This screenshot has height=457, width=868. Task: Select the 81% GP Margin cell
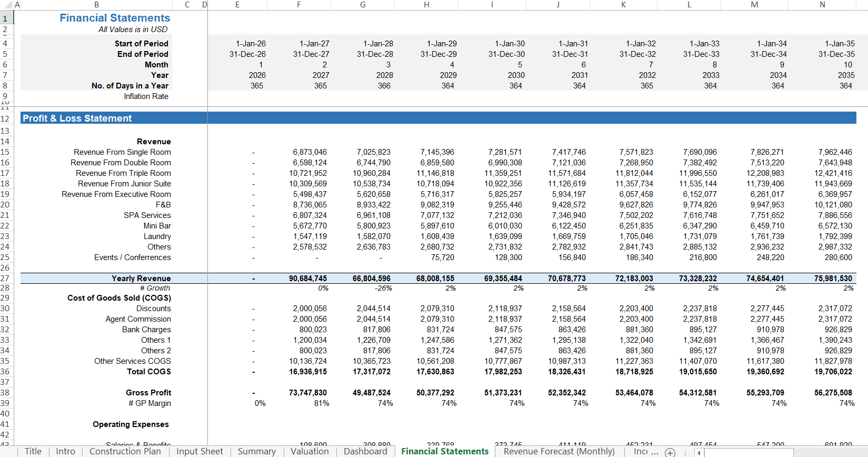(322, 403)
